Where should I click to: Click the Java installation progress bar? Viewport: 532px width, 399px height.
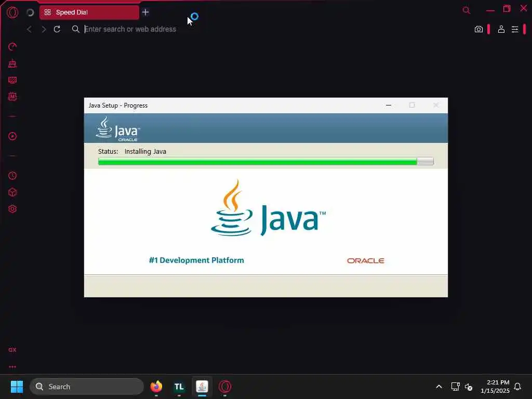click(265, 161)
